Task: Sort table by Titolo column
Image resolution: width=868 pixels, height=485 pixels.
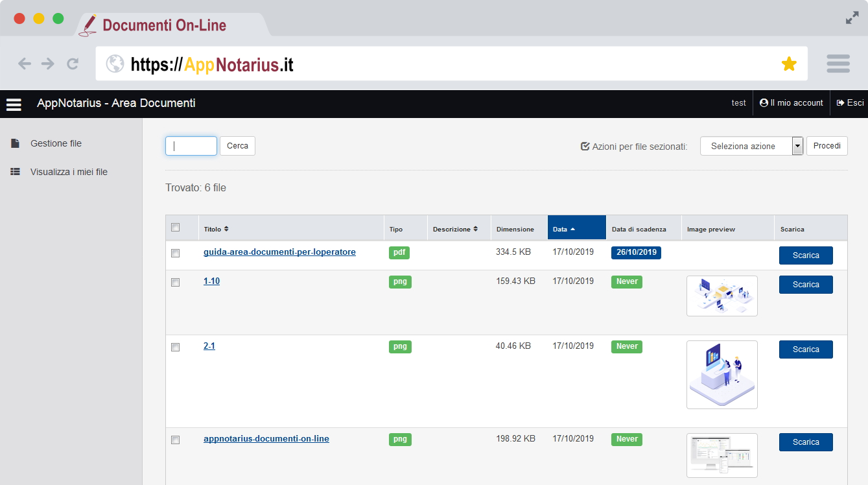Action: [216, 230]
